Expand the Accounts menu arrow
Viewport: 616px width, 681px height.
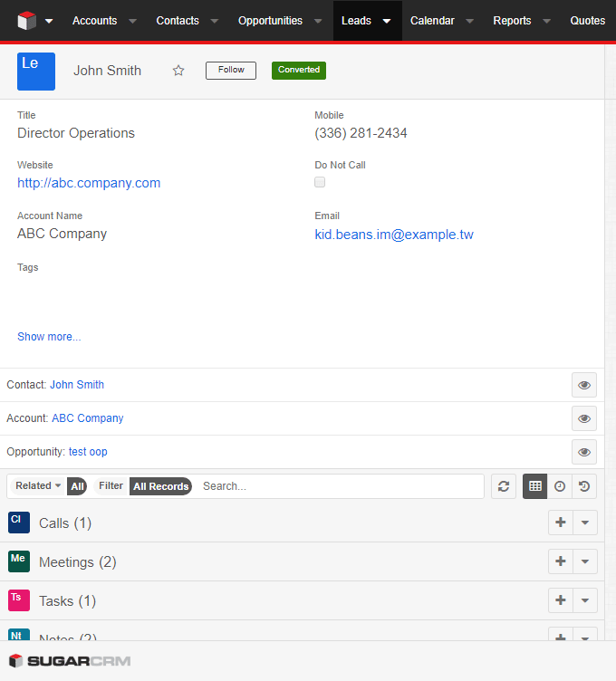[133, 21]
